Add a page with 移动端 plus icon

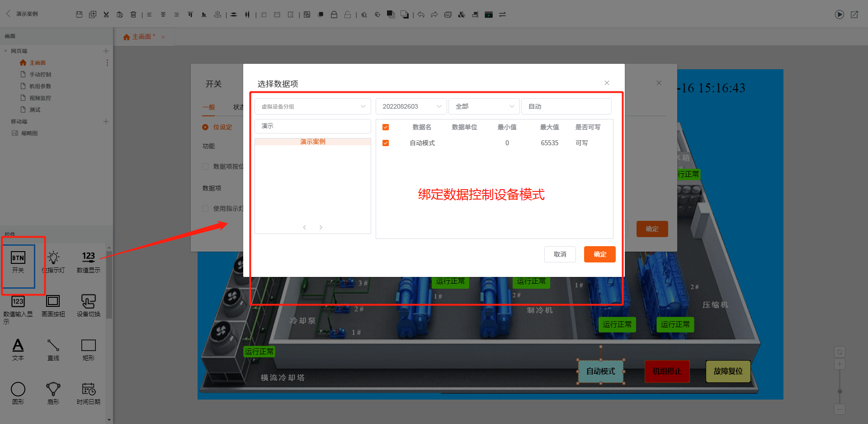[106, 121]
